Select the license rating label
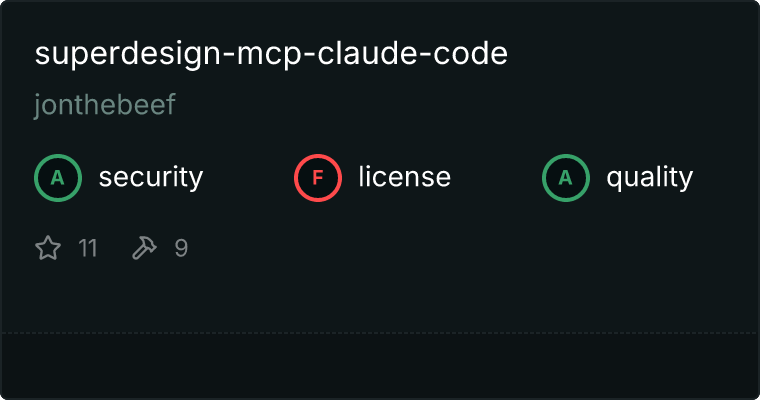This screenshot has width=760, height=400. 405,177
